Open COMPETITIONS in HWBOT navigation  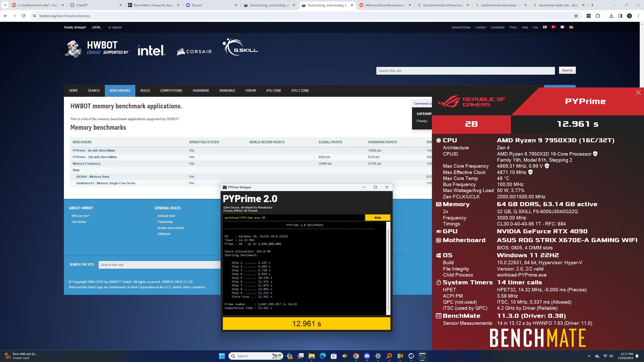coord(171,90)
